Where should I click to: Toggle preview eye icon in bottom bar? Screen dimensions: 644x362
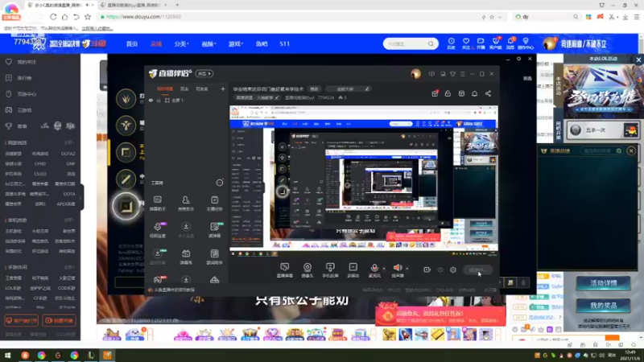tap(440, 269)
